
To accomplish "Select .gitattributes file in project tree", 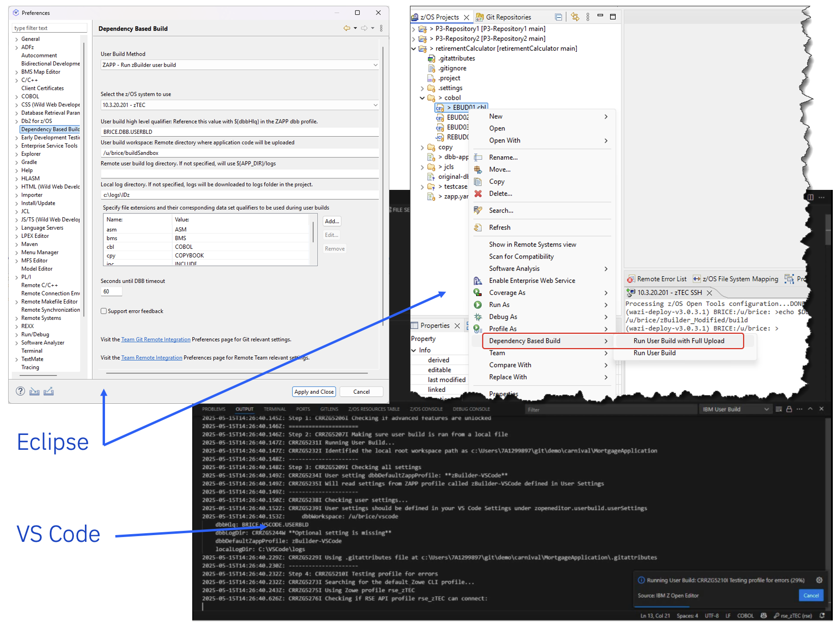I will 456,59.
